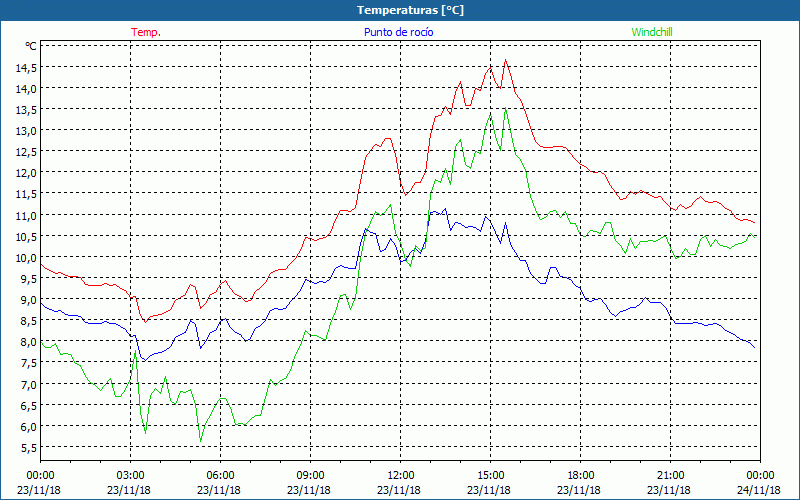Click the 11,0 y-axis value
The height and width of the screenshot is (500, 800).
point(27,215)
